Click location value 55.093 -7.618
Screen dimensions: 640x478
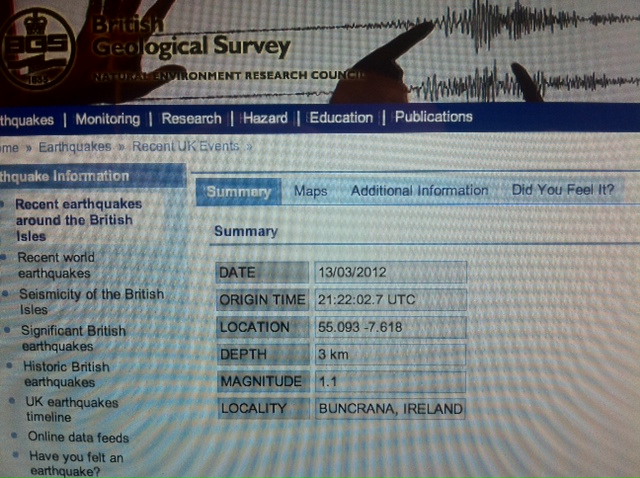(390, 327)
